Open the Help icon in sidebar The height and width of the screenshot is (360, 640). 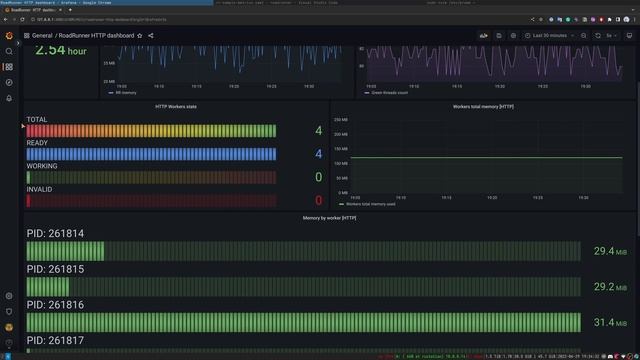[9, 342]
